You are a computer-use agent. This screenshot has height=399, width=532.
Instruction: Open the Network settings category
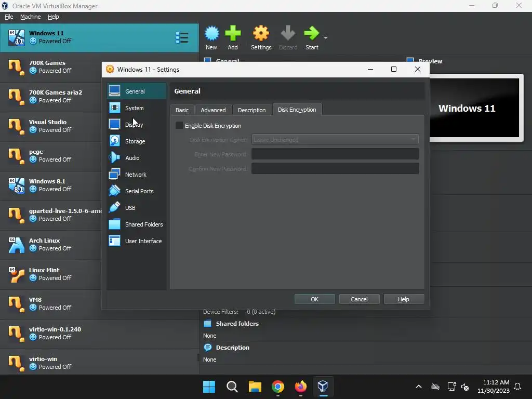(137, 175)
